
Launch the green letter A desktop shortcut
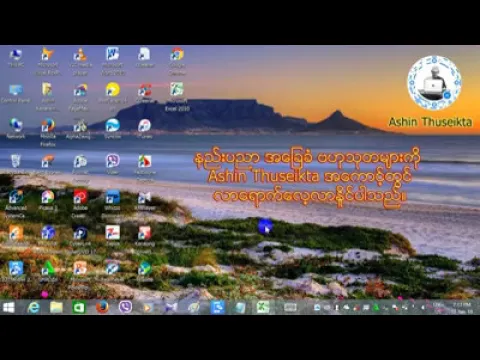[48, 273]
